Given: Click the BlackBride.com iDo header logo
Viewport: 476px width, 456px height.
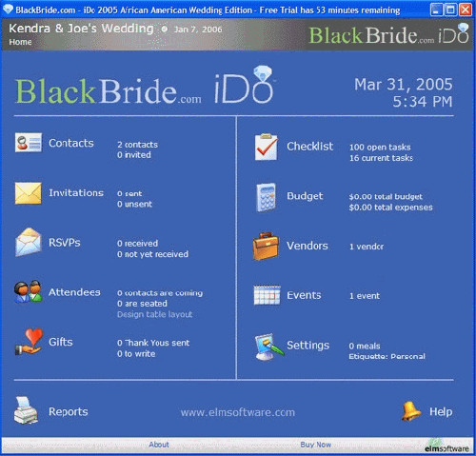Looking at the screenshot, I should 388,34.
